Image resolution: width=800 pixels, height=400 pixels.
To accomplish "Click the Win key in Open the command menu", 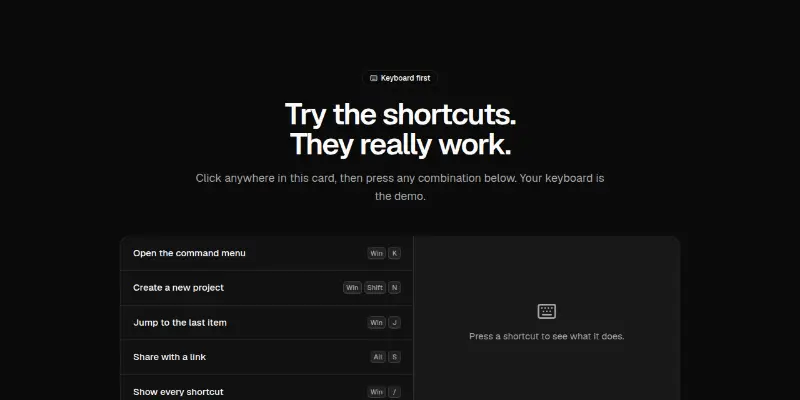I will pos(377,253).
